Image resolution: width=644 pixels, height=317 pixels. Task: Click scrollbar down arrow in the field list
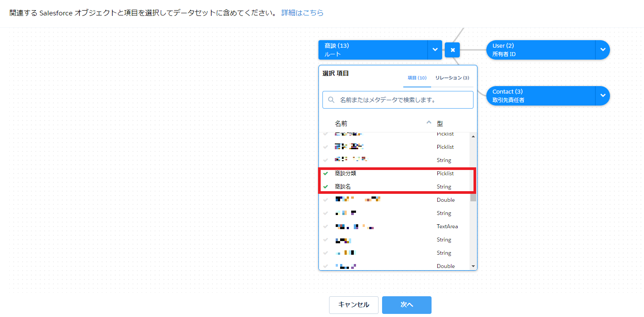tap(473, 266)
